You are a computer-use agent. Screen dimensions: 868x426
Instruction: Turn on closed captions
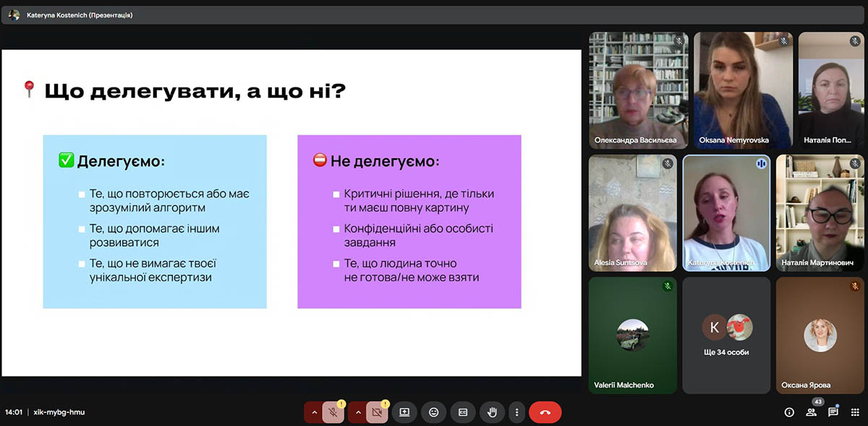click(x=463, y=412)
